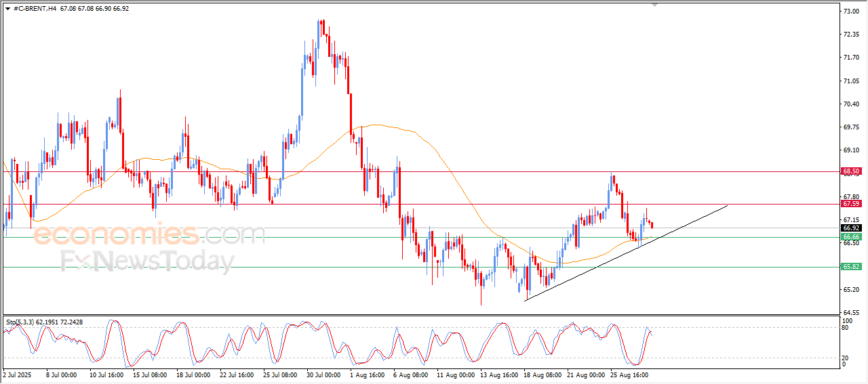Click the 11 Aug 00:00 time label
868x384 pixels.
(454, 374)
